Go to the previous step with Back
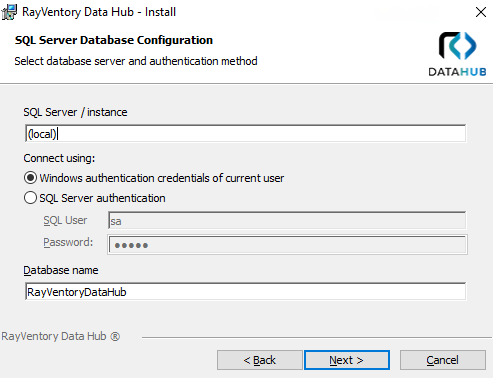This screenshot has height=378, width=493. (260, 360)
